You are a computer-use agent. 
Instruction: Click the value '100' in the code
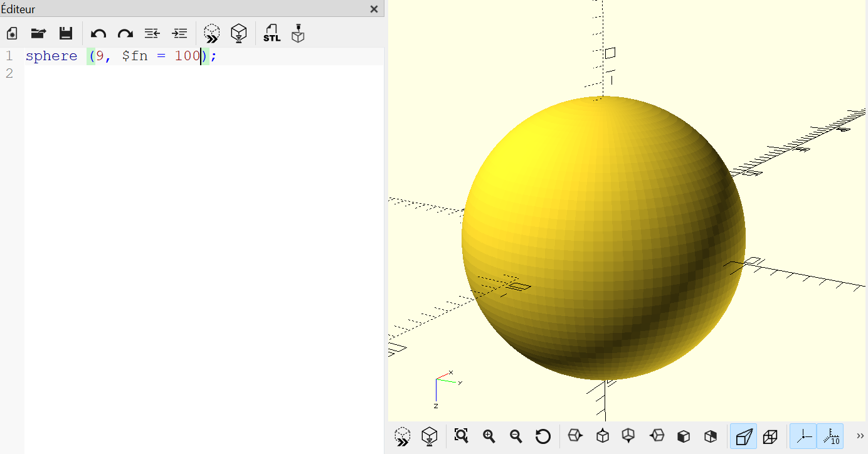coord(187,56)
